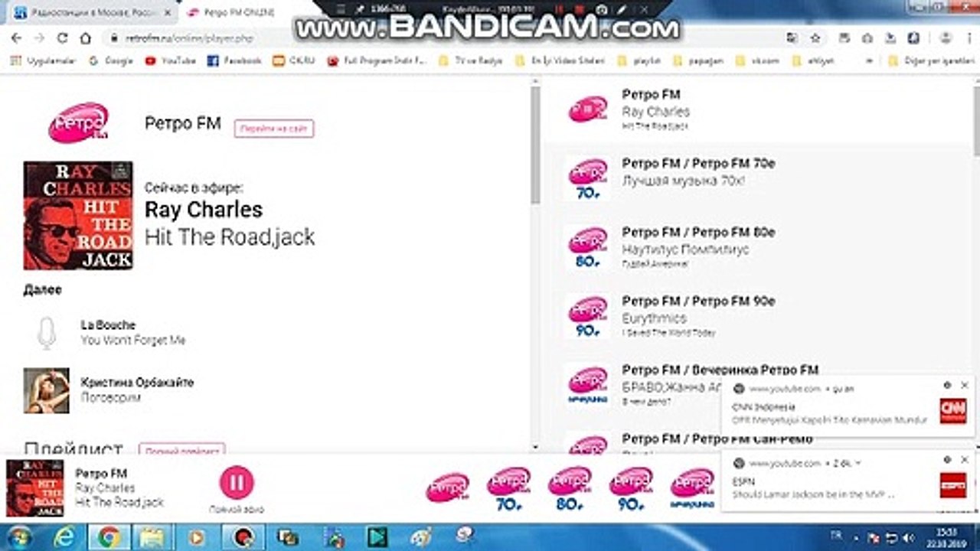980x551 pixels.
Task: Open Diğer yer işaretleri bookmarks folder
Action: (930, 60)
